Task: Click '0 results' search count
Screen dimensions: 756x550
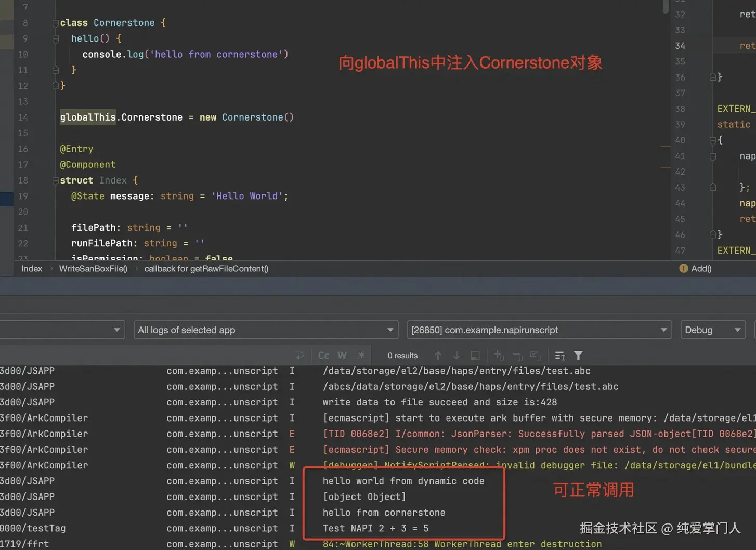Action: [x=402, y=356]
